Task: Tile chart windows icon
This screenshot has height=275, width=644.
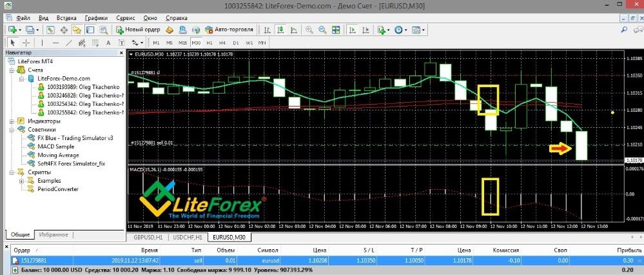Action: click(336, 30)
